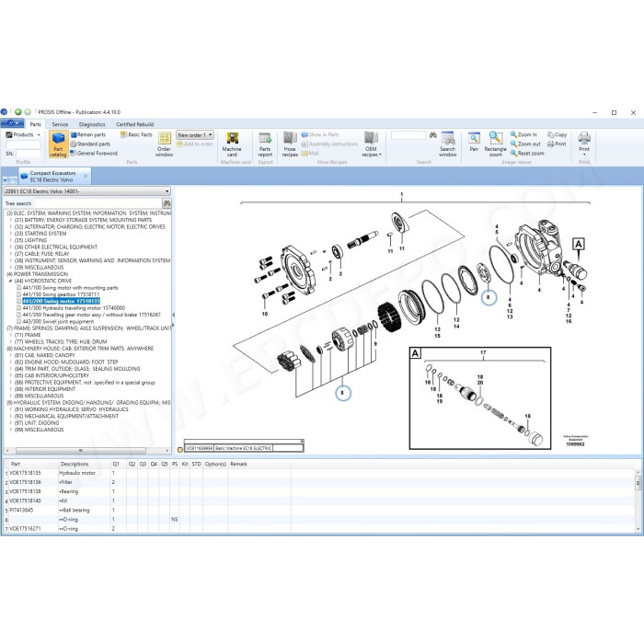Select part row VOE17516271 O-ring
The width and height of the screenshot is (644, 644).
pyautogui.click(x=320, y=529)
